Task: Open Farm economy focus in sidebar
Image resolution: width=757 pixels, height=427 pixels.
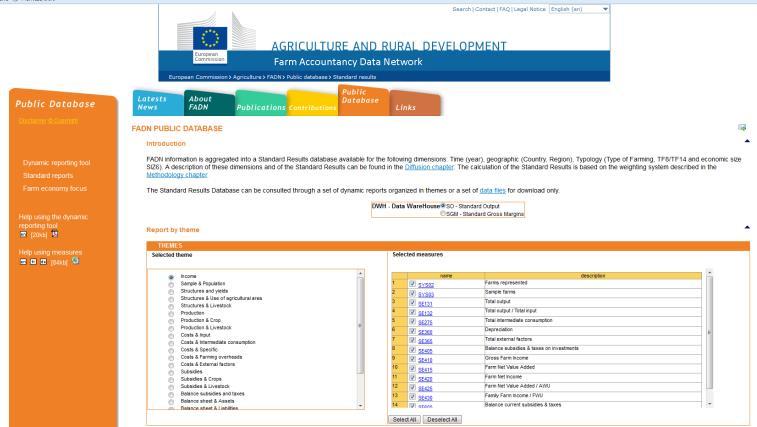Action: (x=55, y=188)
